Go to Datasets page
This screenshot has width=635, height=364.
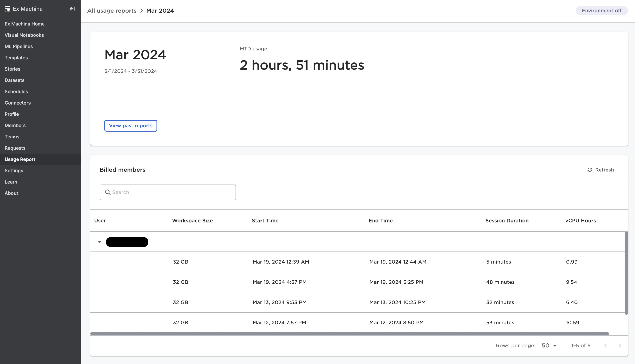coord(14,80)
